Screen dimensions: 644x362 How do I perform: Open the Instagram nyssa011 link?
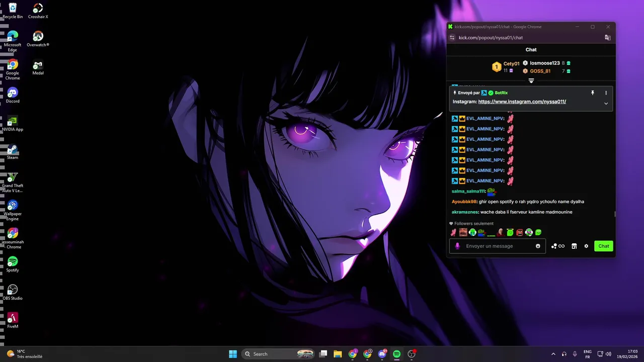[x=522, y=102]
